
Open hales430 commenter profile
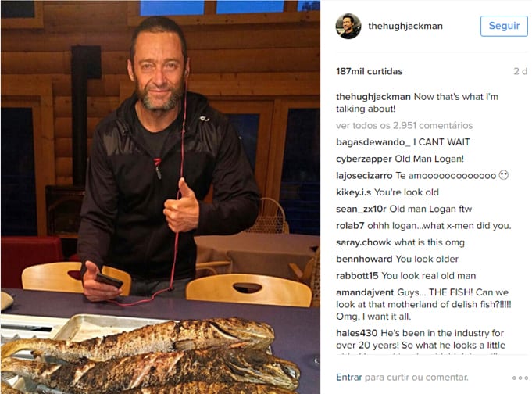tap(356, 333)
